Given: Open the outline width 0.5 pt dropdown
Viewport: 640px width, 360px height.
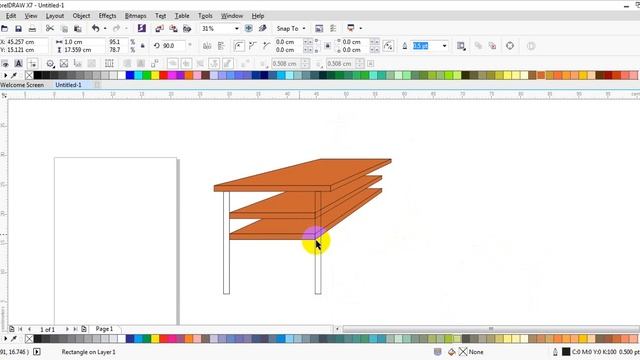Looking at the screenshot, I should pos(444,46).
